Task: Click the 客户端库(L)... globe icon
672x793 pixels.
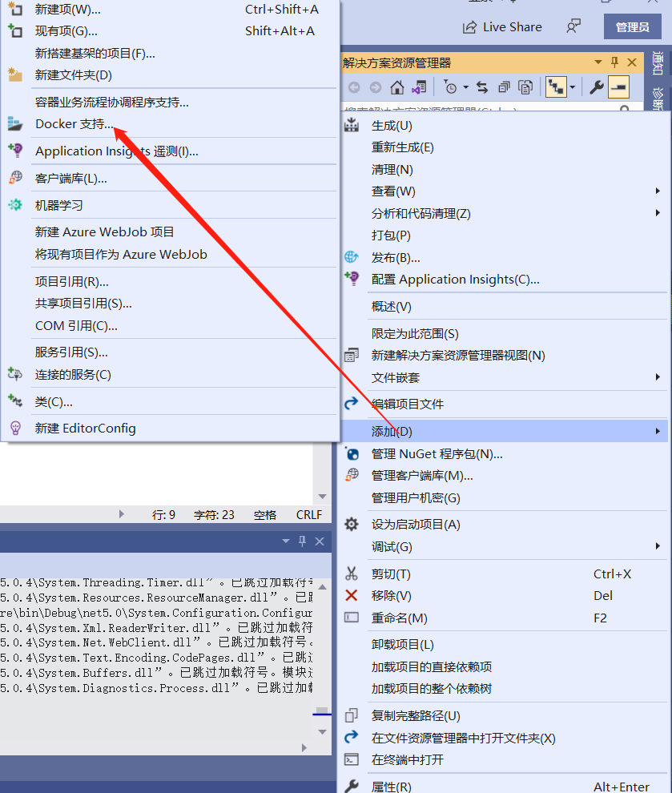Action: pos(15,178)
